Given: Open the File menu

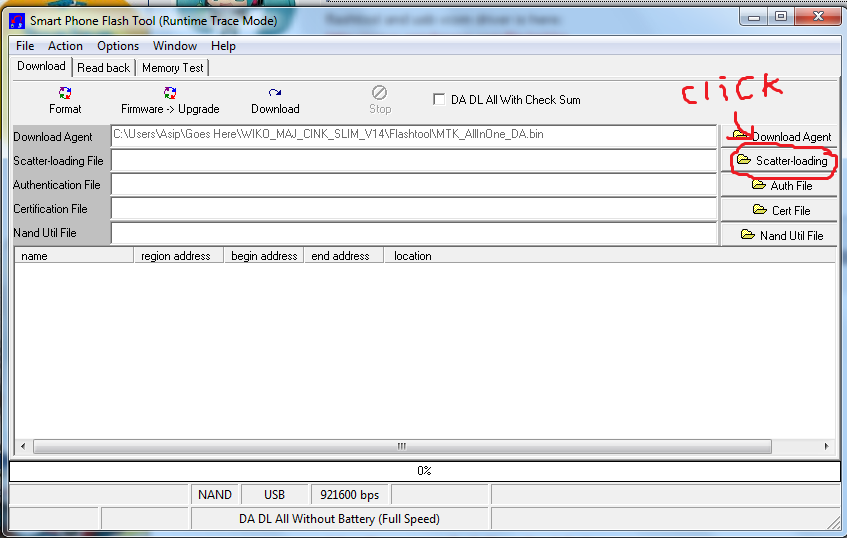Looking at the screenshot, I should tap(25, 46).
